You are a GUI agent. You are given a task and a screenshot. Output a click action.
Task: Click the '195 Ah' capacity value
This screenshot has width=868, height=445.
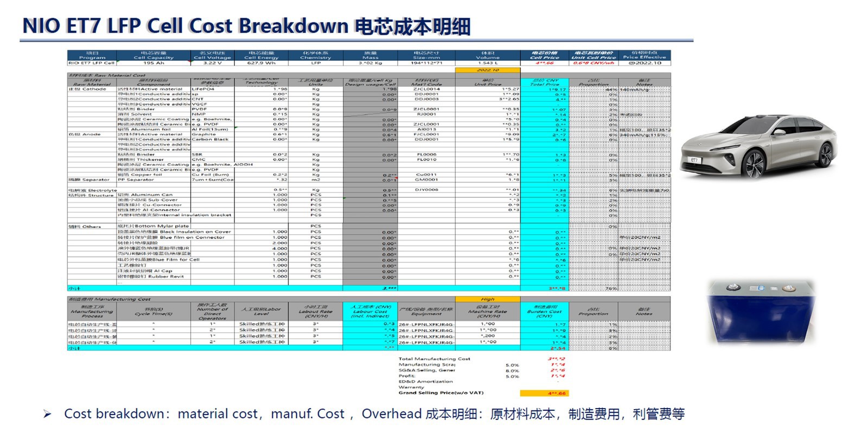tap(154, 63)
